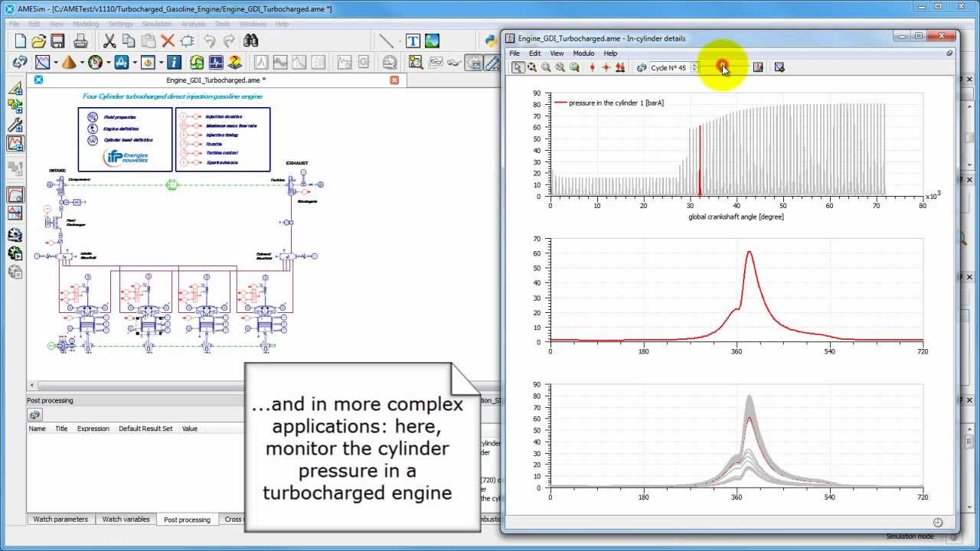
Task: Select the text annotation tool
Action: click(x=413, y=41)
